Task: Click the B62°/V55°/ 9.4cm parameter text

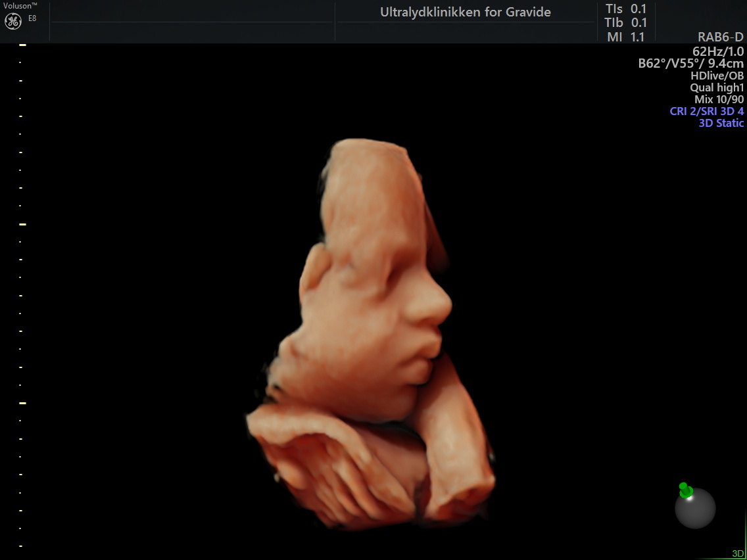Action: pyautogui.click(x=691, y=63)
